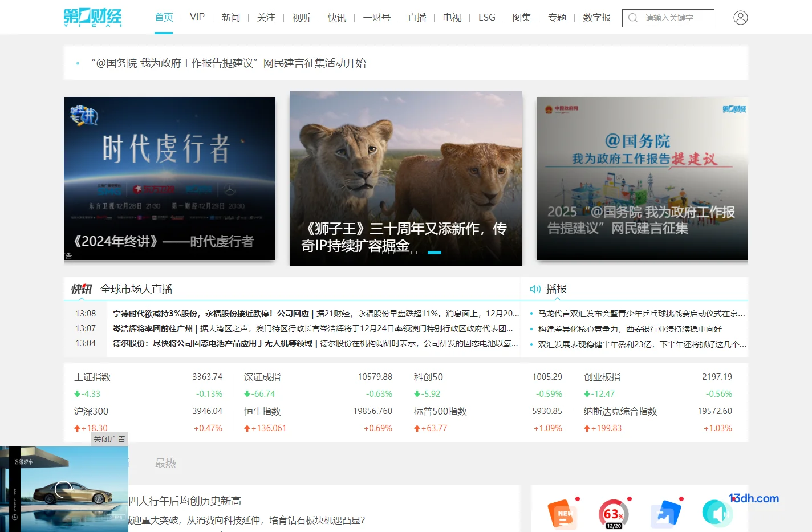The height and width of the screenshot is (532, 812).
Task: Open the 数字报 digital paper menu
Action: pos(597,17)
